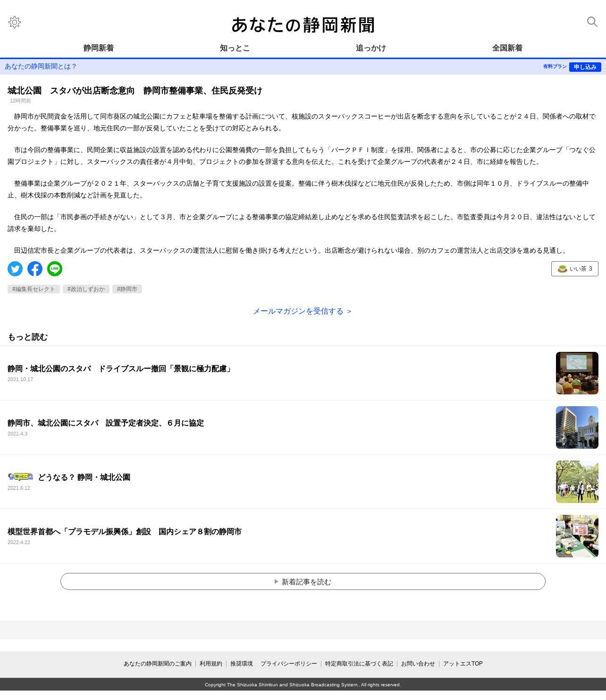Click the search magnifier icon
This screenshot has height=700, width=606.
[592, 22]
